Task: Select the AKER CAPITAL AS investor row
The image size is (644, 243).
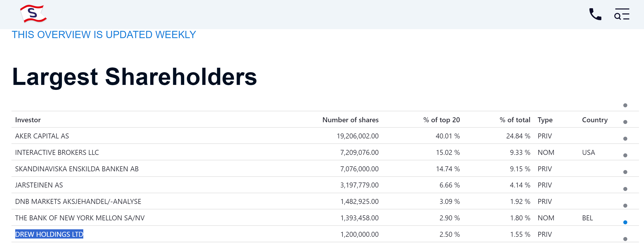Action: click(x=325, y=136)
